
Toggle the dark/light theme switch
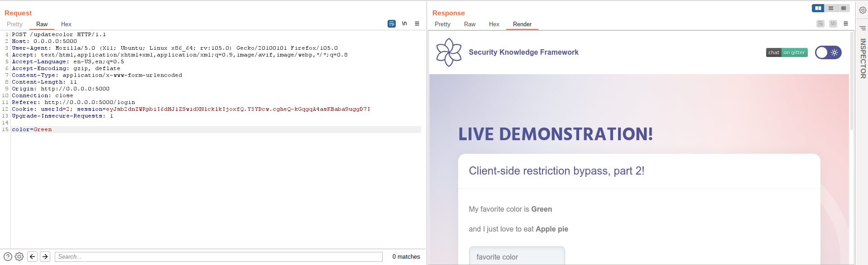pyautogui.click(x=828, y=52)
